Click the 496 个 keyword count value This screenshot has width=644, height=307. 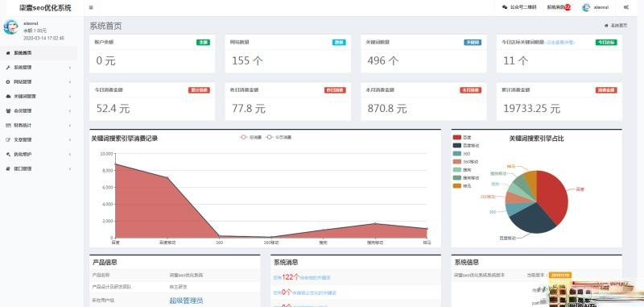pos(383,60)
